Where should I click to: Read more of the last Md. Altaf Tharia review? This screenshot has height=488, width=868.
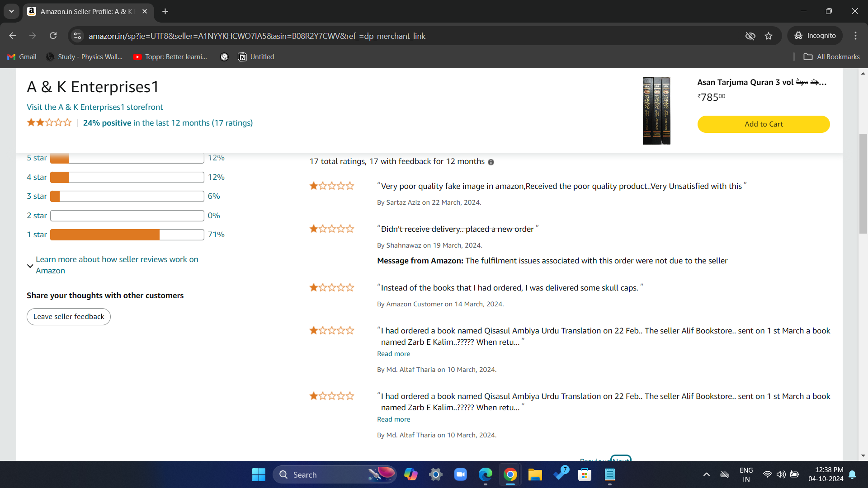click(x=393, y=419)
